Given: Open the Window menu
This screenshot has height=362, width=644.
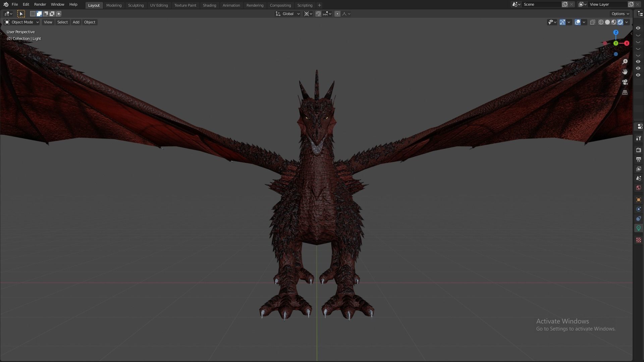Looking at the screenshot, I should click(x=57, y=4).
